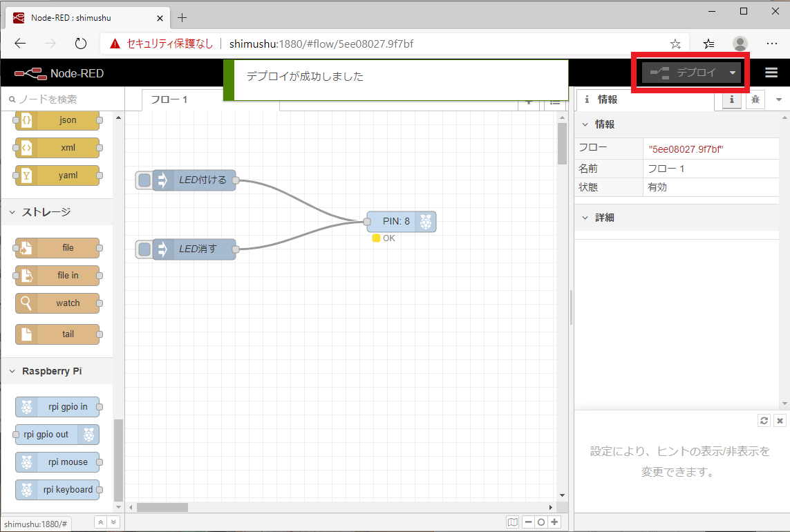Go back in the browser
The width and height of the screenshot is (790, 532).
pos(20,44)
